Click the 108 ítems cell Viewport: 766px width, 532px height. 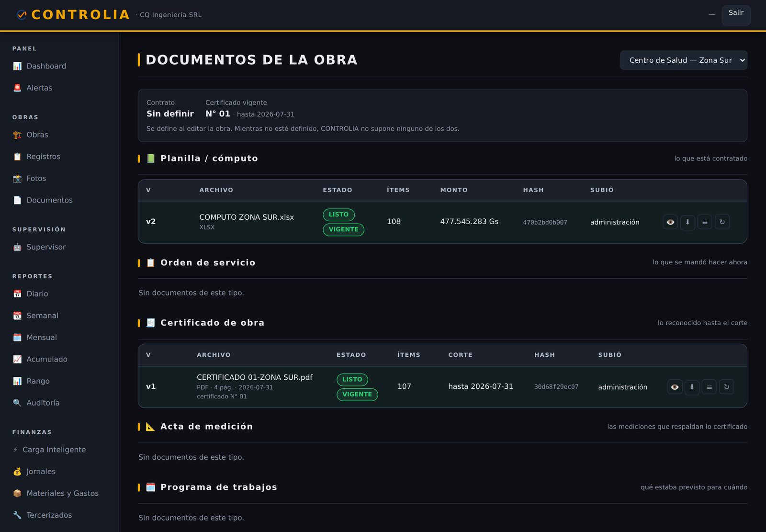pyautogui.click(x=394, y=222)
